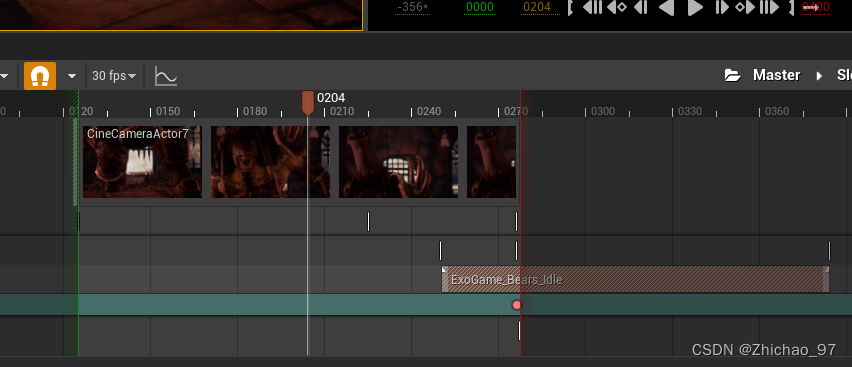Select the second camera cut thumbnail

point(270,162)
